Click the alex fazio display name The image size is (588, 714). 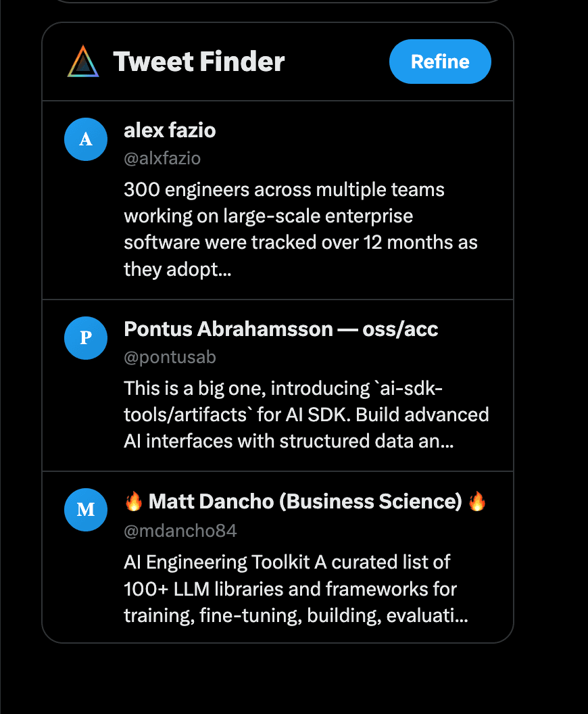tap(170, 130)
